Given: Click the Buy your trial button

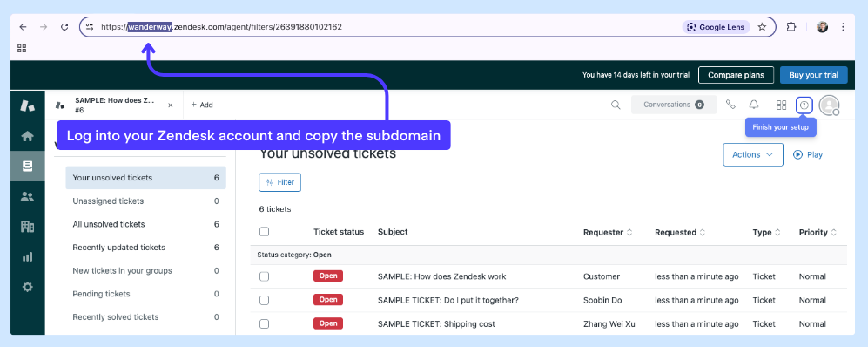Looking at the screenshot, I should 814,75.
